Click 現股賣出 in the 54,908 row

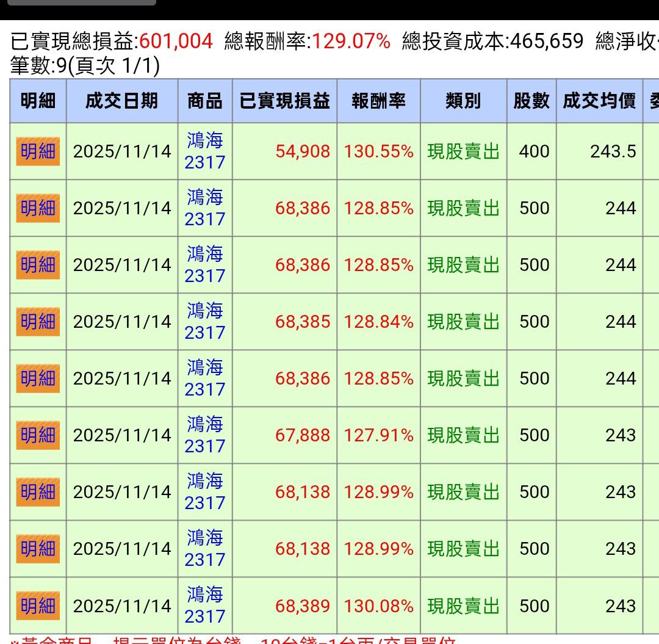click(x=464, y=151)
